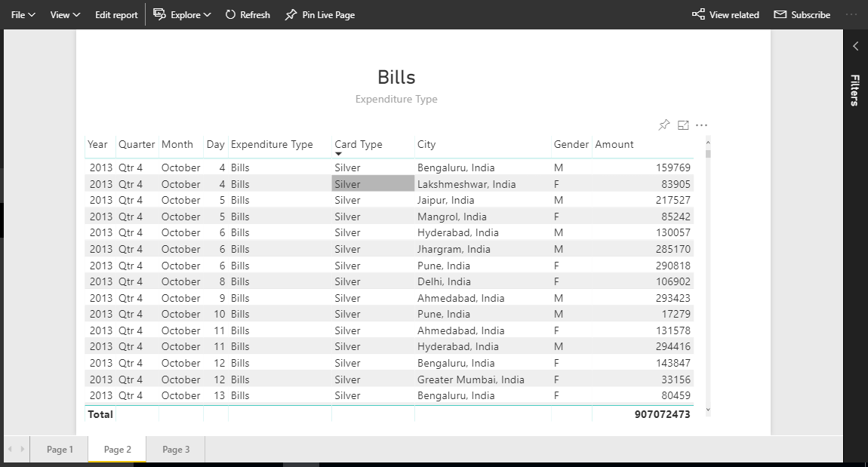The height and width of the screenshot is (467, 868).
Task: Open the Explore dropdown
Action: (182, 15)
